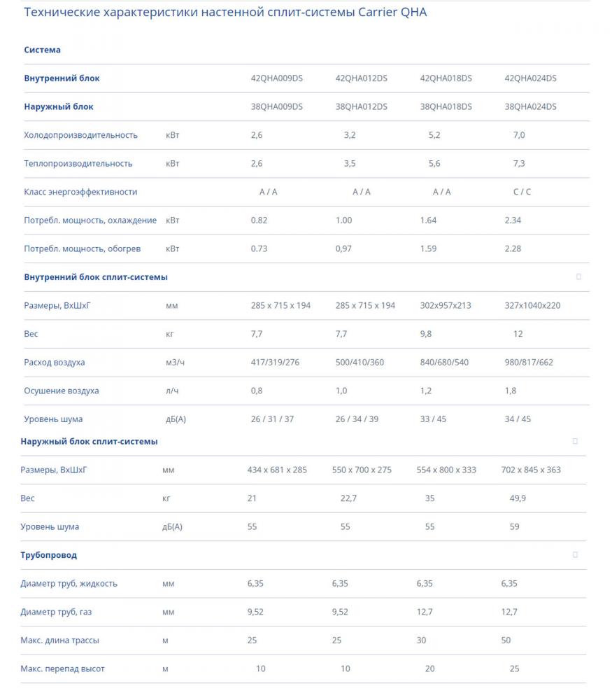Click the 'Трубопровод' section heading

tap(48, 555)
